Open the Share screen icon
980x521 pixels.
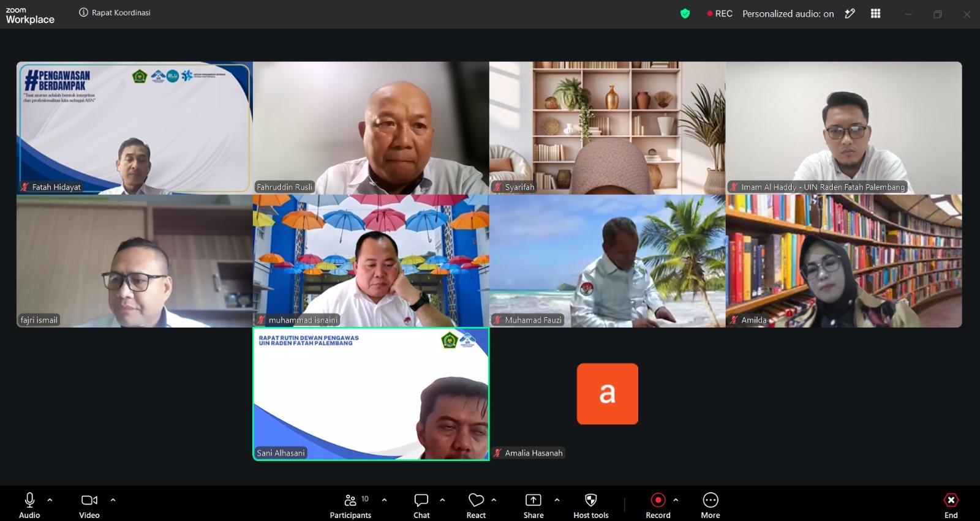click(x=533, y=500)
